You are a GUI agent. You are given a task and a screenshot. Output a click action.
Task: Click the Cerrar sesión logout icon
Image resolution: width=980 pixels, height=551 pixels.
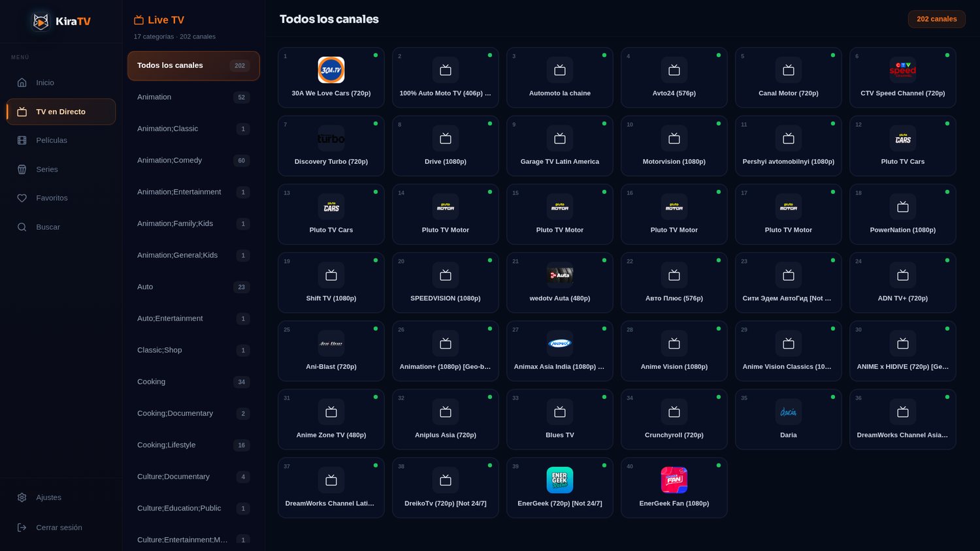click(x=22, y=527)
